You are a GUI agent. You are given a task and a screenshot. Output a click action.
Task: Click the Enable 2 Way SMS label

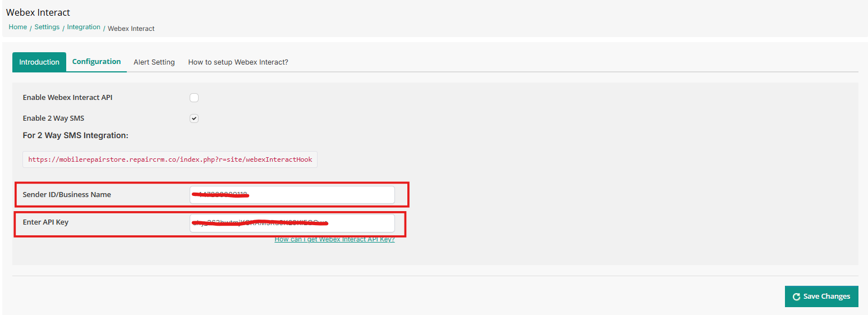click(x=54, y=118)
